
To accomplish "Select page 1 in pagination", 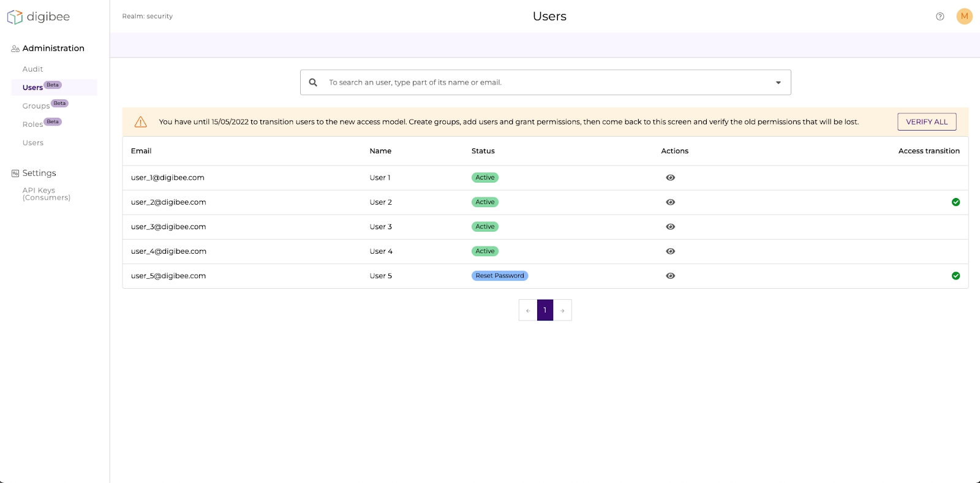I will [x=545, y=311].
